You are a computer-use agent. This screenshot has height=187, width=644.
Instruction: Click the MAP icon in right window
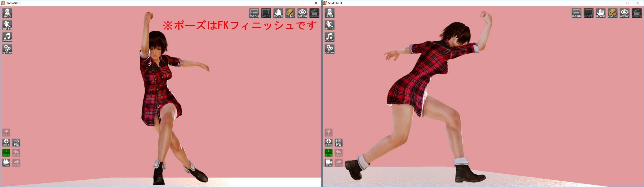click(328, 132)
